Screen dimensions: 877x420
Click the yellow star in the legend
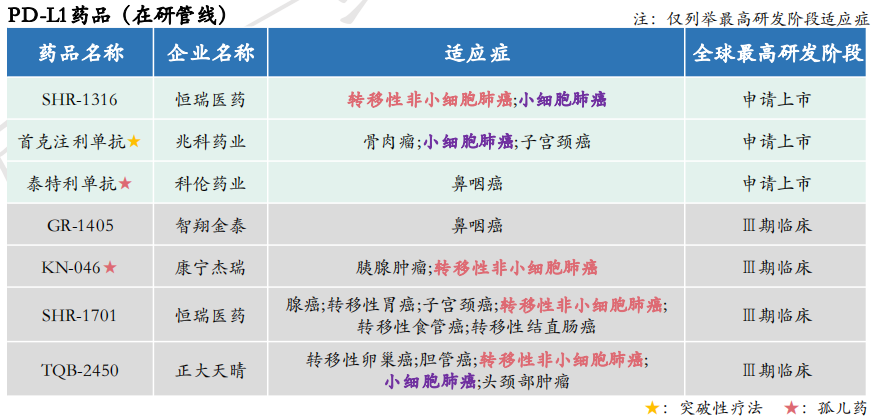pyautogui.click(x=652, y=408)
